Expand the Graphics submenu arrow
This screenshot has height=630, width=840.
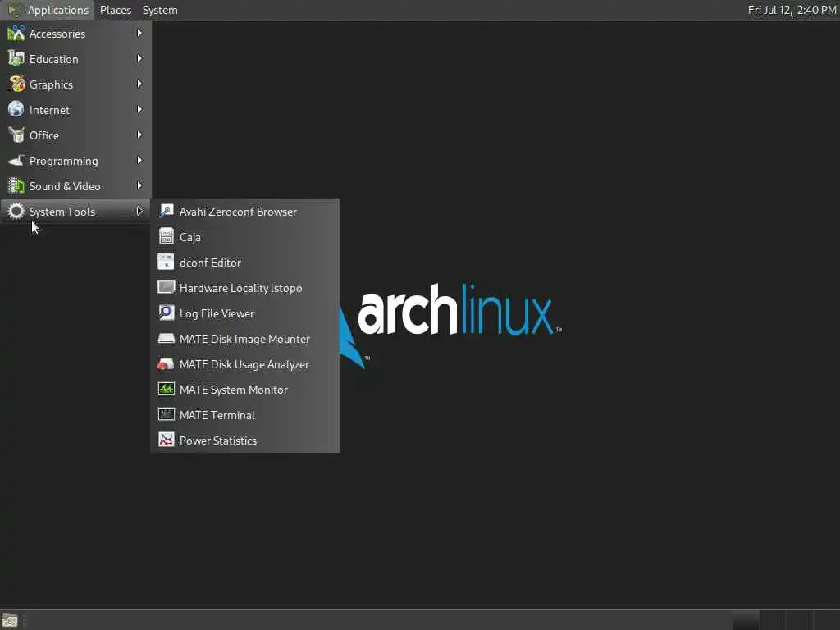click(139, 84)
